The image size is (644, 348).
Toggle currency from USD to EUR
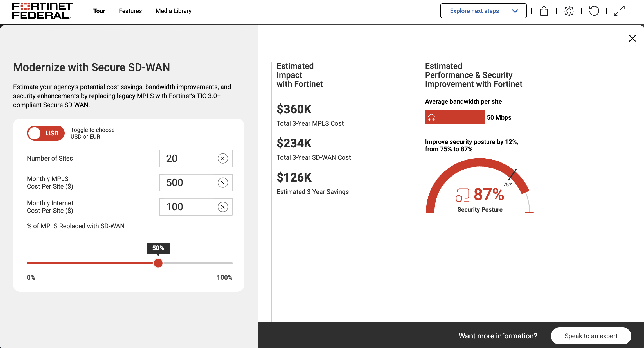point(46,133)
